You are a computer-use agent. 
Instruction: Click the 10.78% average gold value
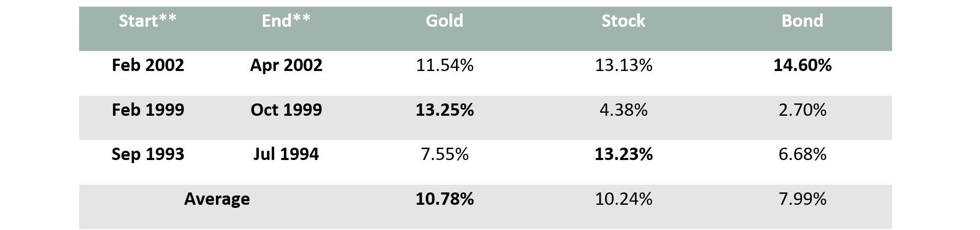[x=444, y=199]
